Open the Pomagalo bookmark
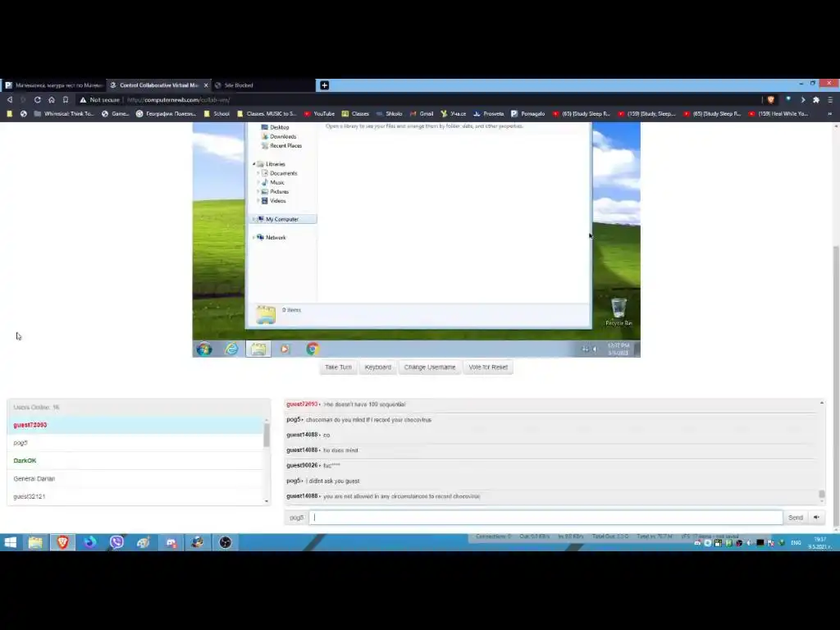Image resolution: width=840 pixels, height=630 pixels. [527, 113]
